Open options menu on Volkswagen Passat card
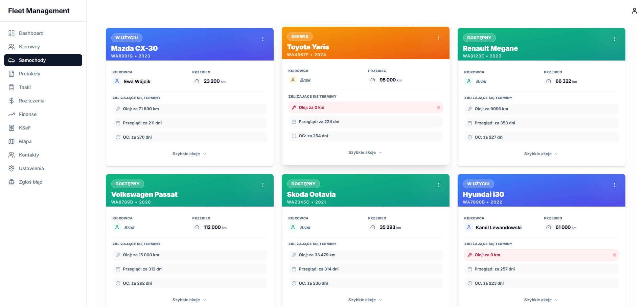 coord(263,185)
